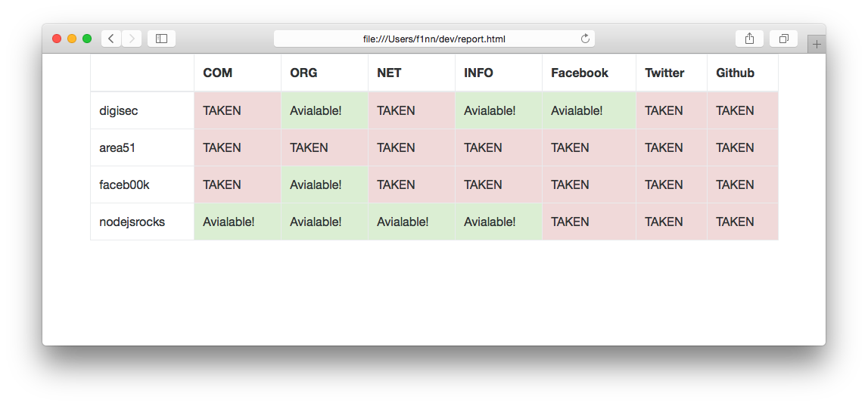Screen dimensions: 868x406
Task: Click digisec INFO cell marked Avialable!
Action: pyautogui.click(x=498, y=110)
